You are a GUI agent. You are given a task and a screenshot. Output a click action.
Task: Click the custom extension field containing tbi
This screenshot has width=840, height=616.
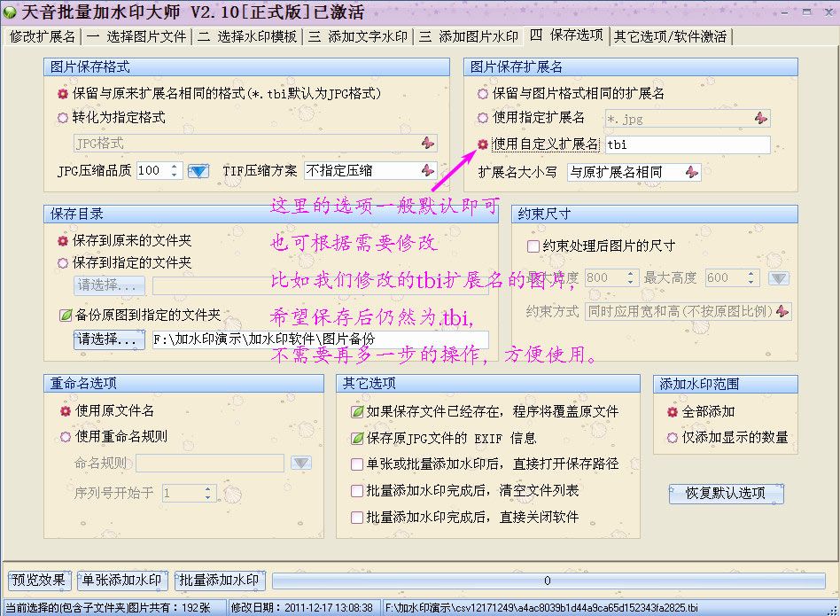(687, 144)
